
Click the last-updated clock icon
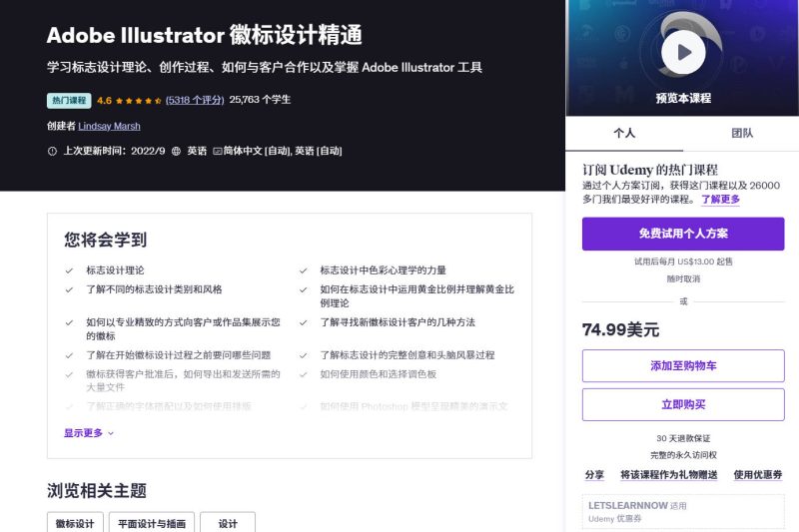[52, 151]
